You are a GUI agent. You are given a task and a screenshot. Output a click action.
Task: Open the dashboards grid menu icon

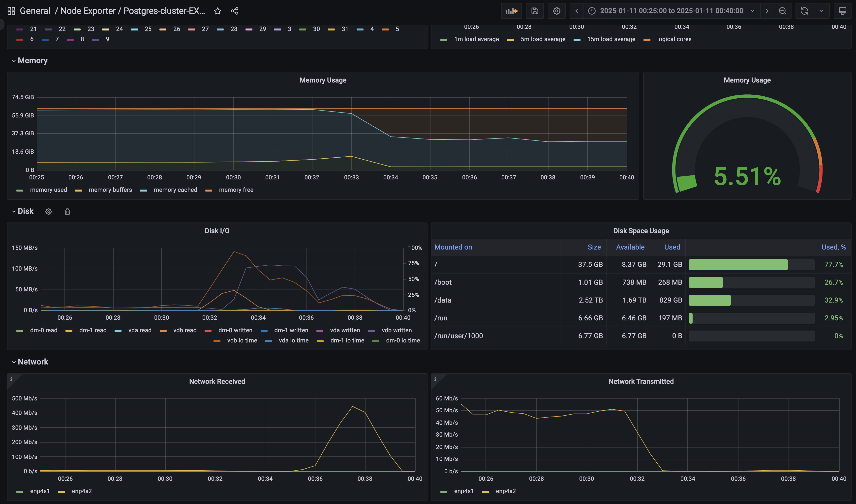click(x=11, y=11)
